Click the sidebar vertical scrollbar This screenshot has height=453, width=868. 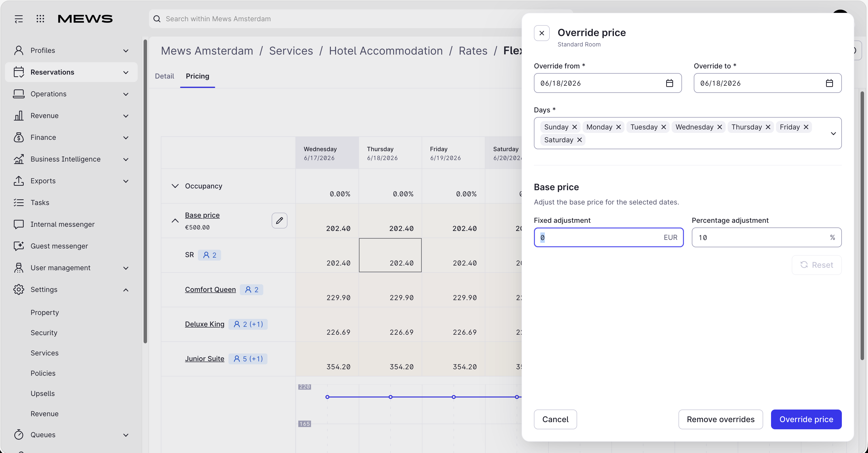145,191
